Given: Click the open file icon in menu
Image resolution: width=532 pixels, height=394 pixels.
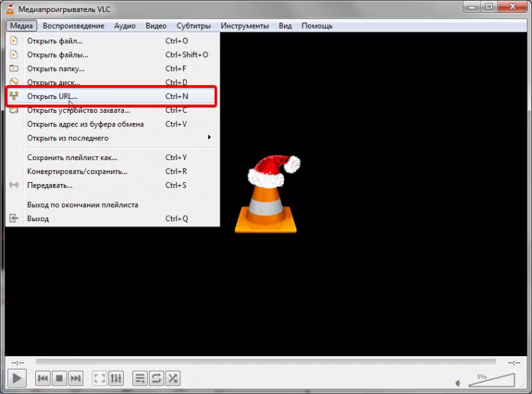Looking at the screenshot, I should tap(14, 41).
